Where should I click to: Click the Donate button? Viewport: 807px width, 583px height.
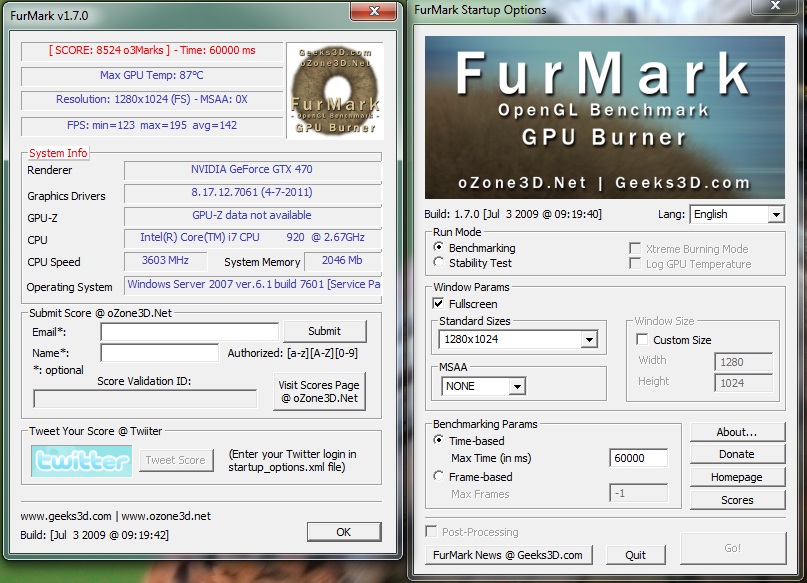point(737,454)
